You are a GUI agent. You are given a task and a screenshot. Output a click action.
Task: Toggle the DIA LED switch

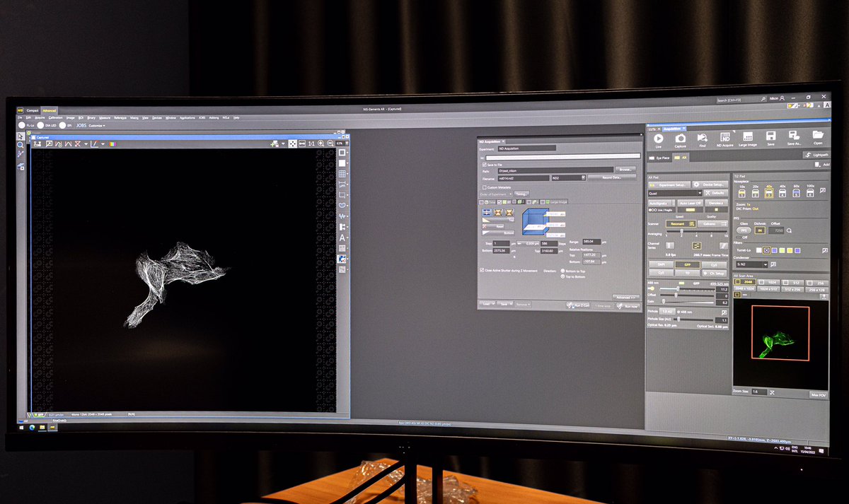point(40,125)
